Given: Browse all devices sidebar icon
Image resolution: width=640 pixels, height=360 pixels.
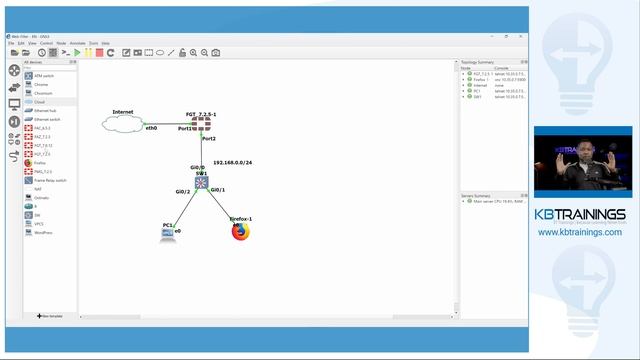Looking at the screenshot, I should 14,139.
